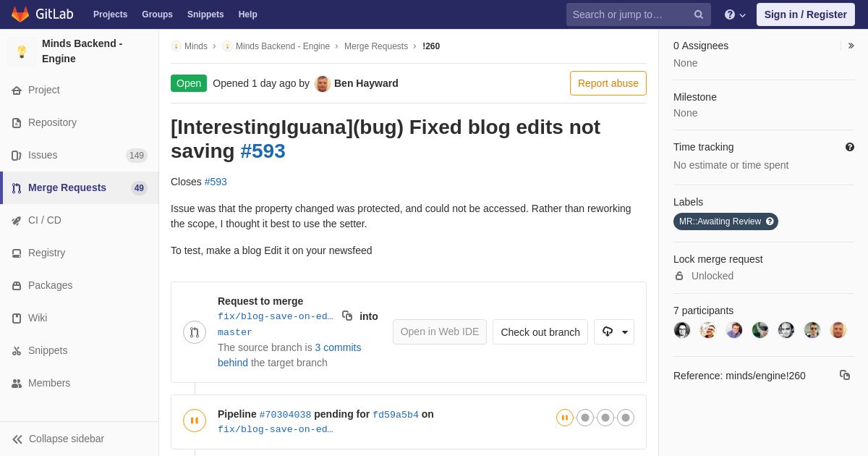This screenshot has width=868, height=456.
Task: Click the Ben Hayward author avatar
Action: click(x=323, y=83)
